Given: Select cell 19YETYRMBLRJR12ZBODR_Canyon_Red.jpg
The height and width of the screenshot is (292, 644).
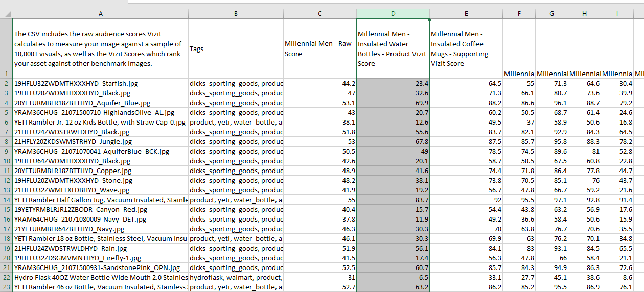Looking at the screenshot, I should coord(100,209).
